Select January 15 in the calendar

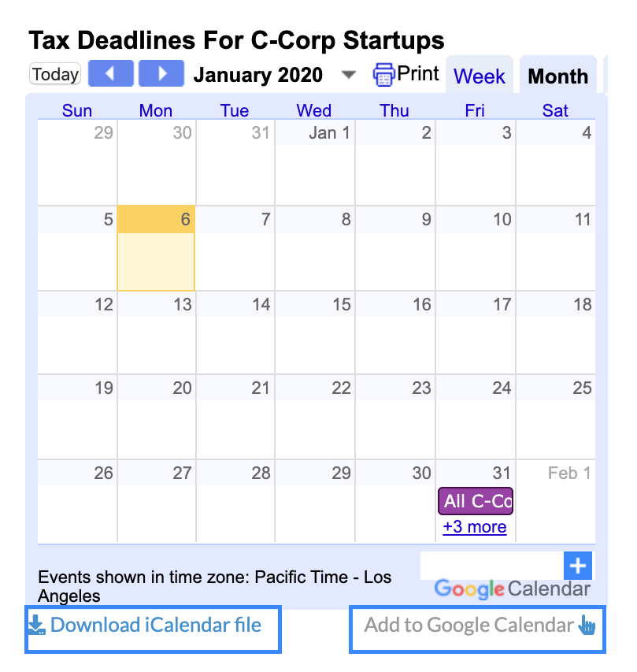click(x=315, y=332)
